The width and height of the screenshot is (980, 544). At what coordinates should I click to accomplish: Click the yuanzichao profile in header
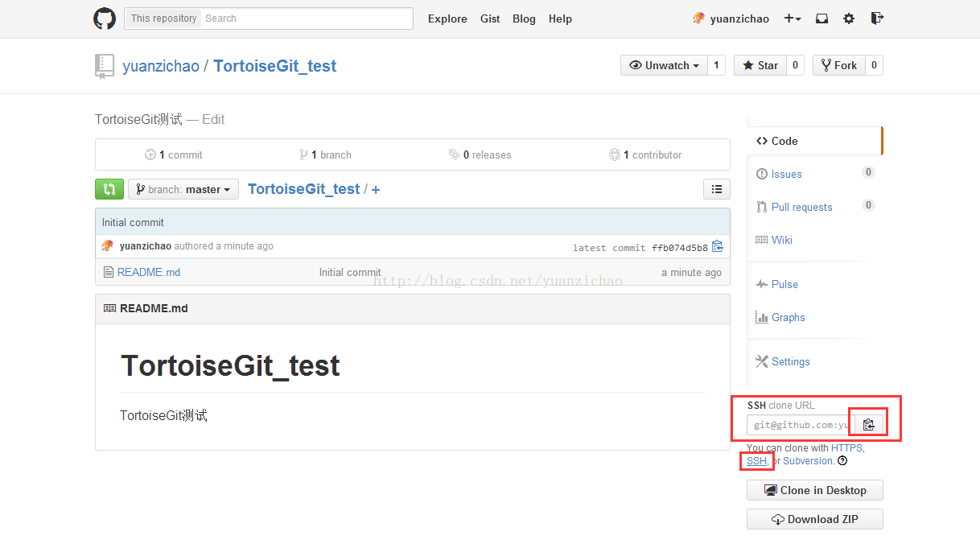731,19
